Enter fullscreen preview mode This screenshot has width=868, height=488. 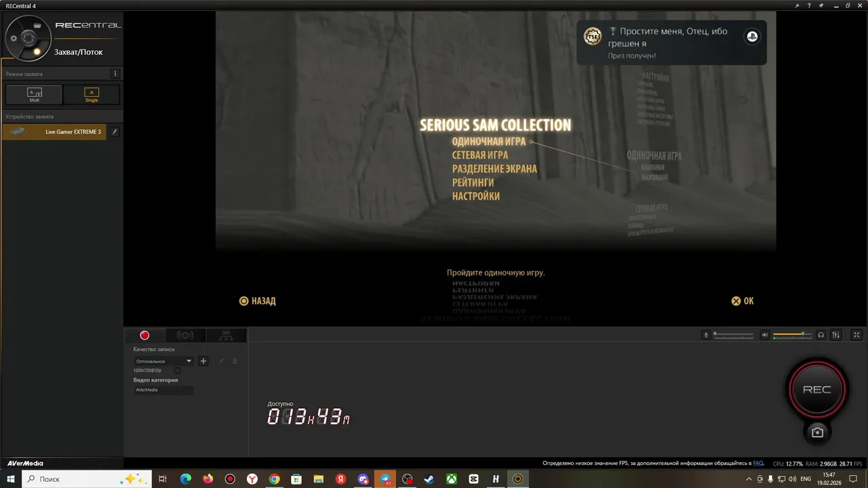click(856, 335)
